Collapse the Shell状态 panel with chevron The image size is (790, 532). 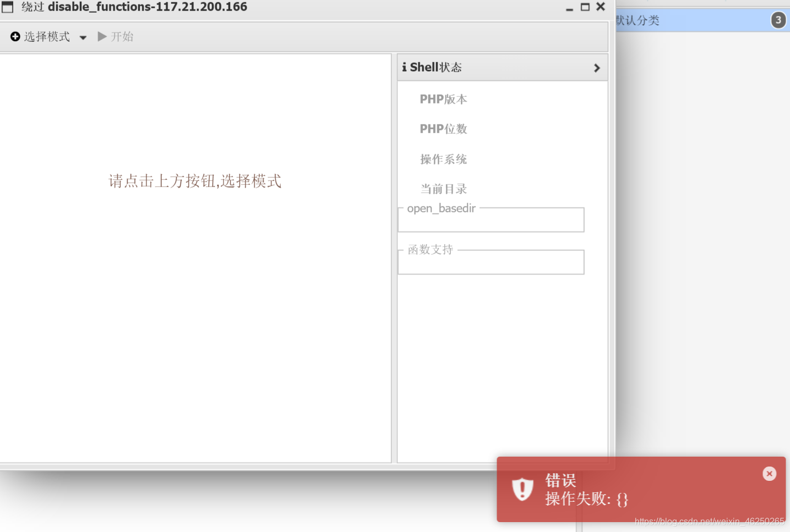[597, 68]
